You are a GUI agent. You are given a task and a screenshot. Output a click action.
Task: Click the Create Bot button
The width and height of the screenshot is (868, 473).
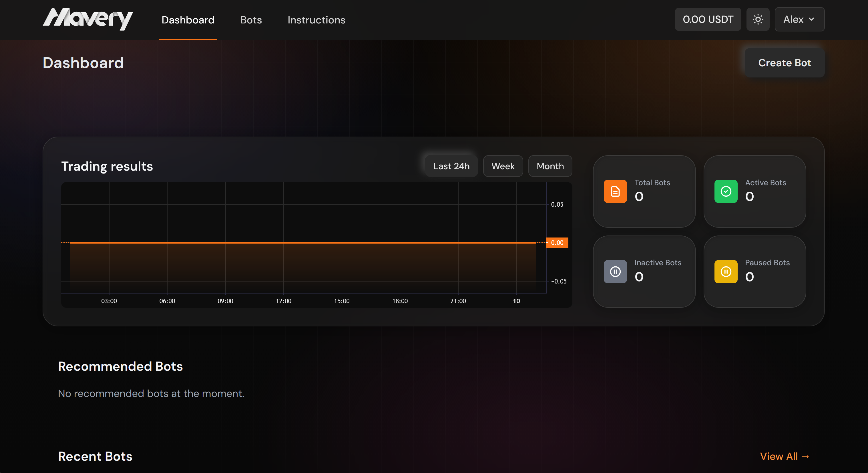[785, 63]
